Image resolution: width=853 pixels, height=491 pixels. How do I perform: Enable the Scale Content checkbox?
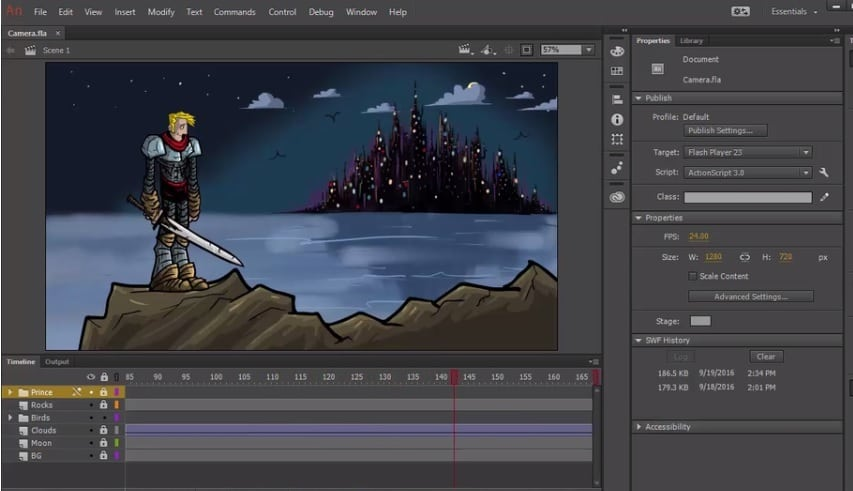click(692, 276)
